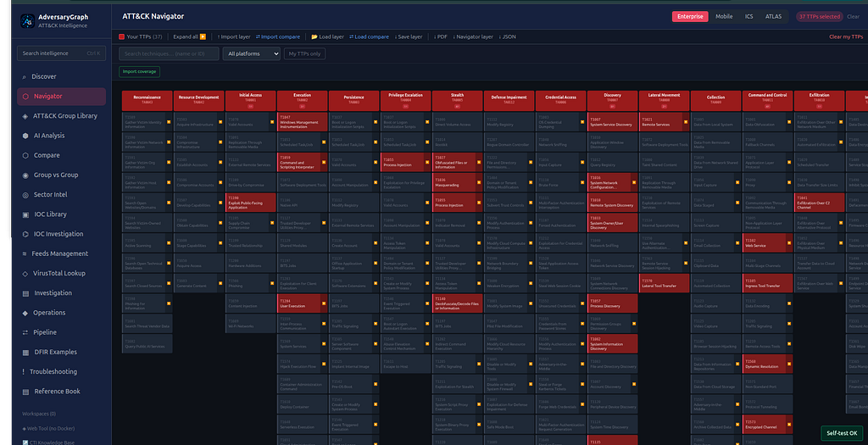
Task: Deselect T1082 System Information Discovery technique
Action: pos(612,344)
